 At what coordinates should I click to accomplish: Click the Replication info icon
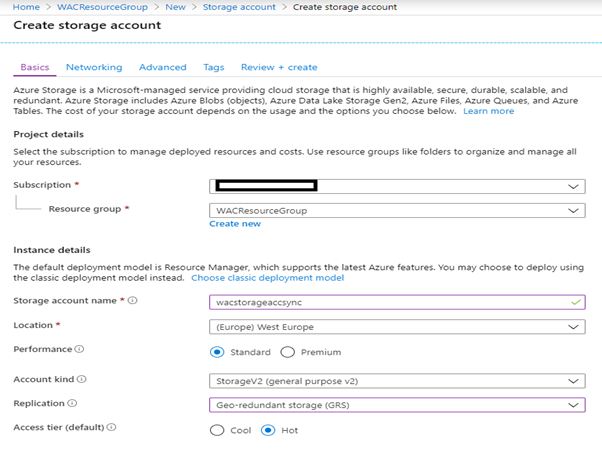click(x=72, y=403)
